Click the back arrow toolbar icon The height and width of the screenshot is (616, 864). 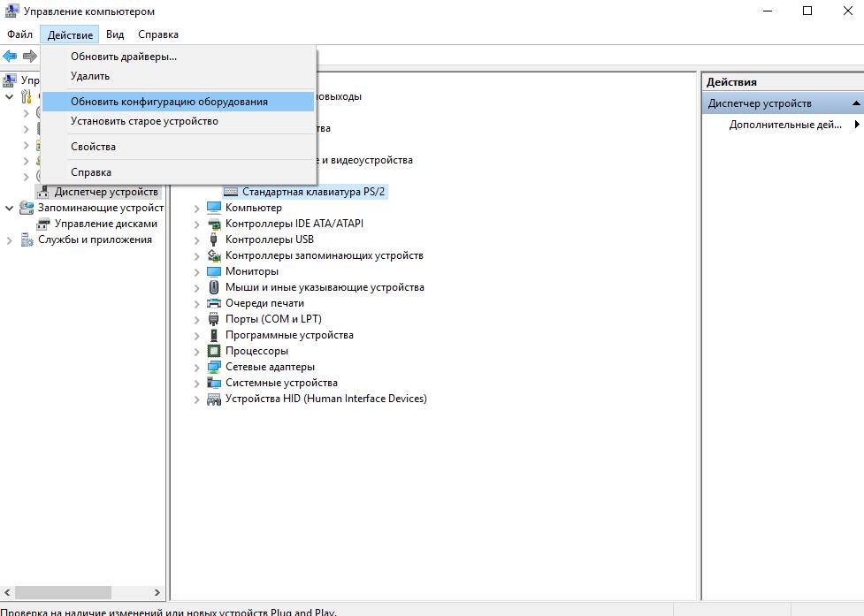tap(11, 57)
